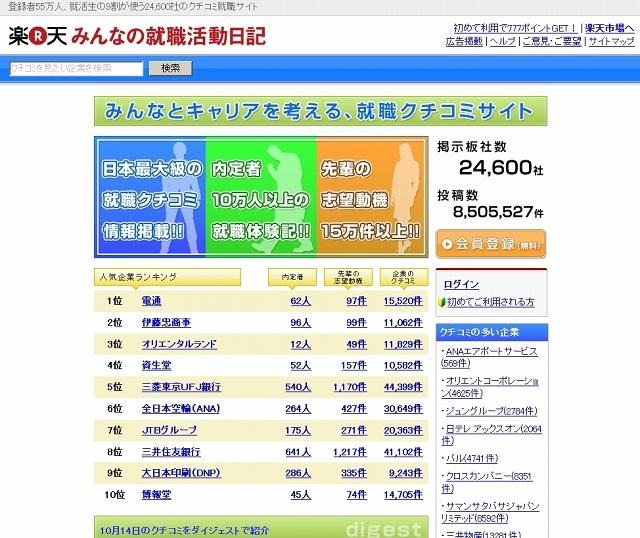
Task: Open ANAエアポートサービス sidebar link
Action: [x=489, y=357]
